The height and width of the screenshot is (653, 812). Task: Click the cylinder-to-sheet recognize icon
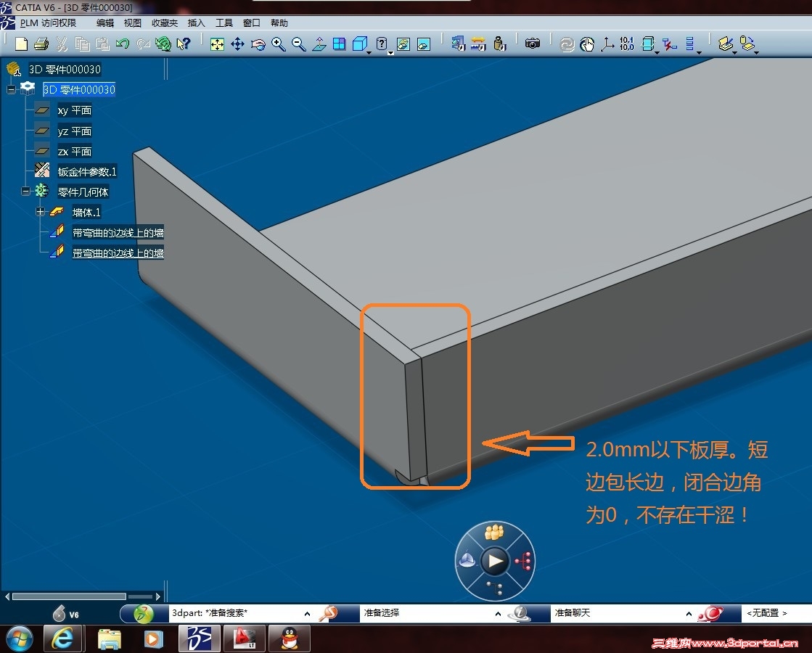pyautogui.click(x=747, y=44)
